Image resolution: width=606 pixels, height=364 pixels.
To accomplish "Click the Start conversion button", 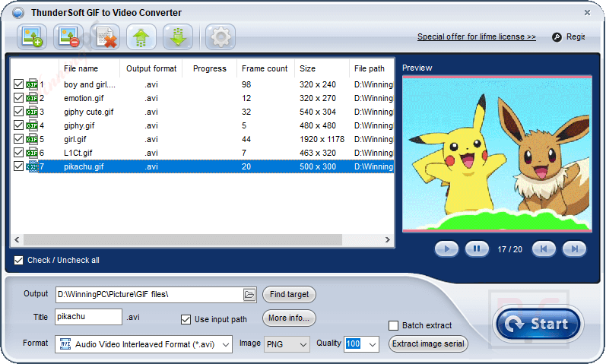I will 538,324.
